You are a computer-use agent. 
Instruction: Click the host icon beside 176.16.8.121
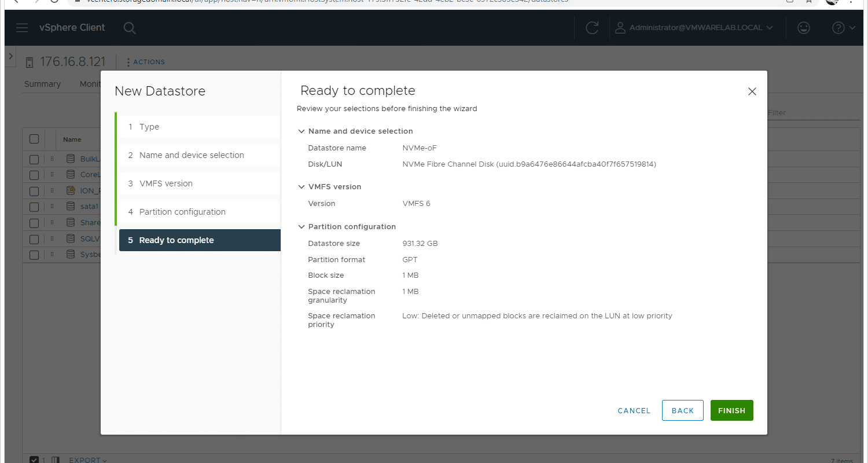click(30, 63)
